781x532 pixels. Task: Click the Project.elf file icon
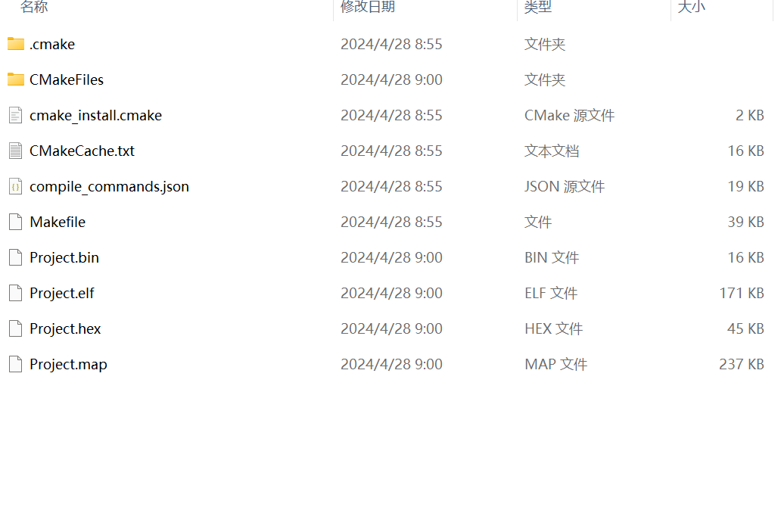(x=15, y=293)
